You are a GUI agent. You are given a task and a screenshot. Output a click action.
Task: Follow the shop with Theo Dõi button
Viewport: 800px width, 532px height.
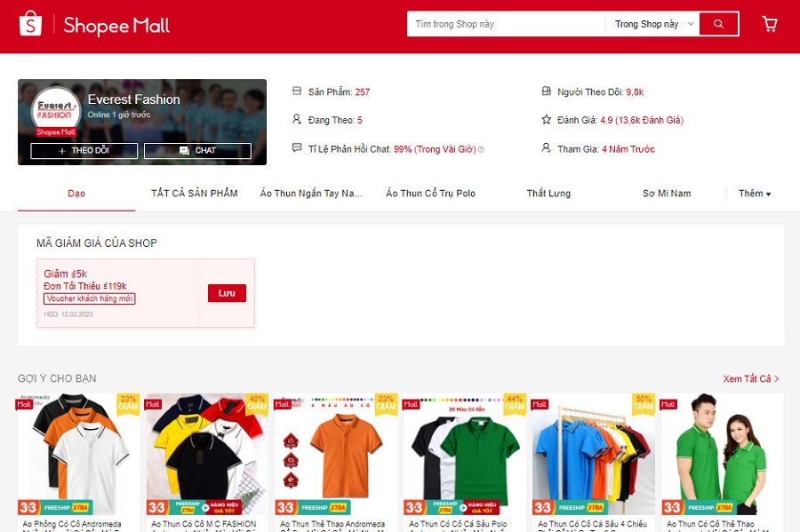84,151
